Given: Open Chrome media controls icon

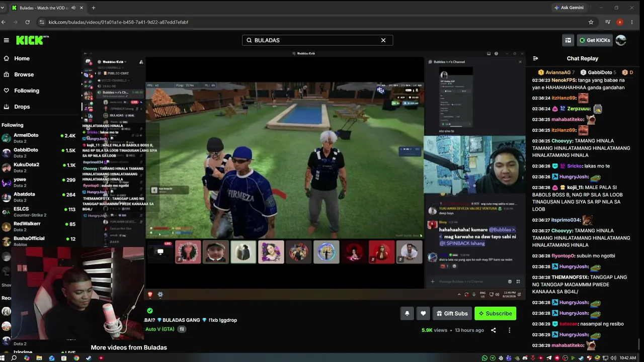Looking at the screenshot, I should click(x=608, y=22).
